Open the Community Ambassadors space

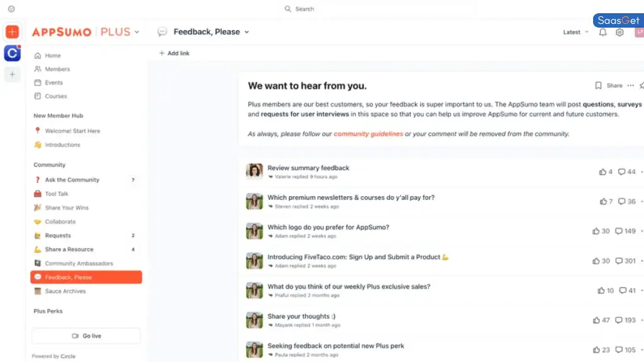click(x=86, y=263)
